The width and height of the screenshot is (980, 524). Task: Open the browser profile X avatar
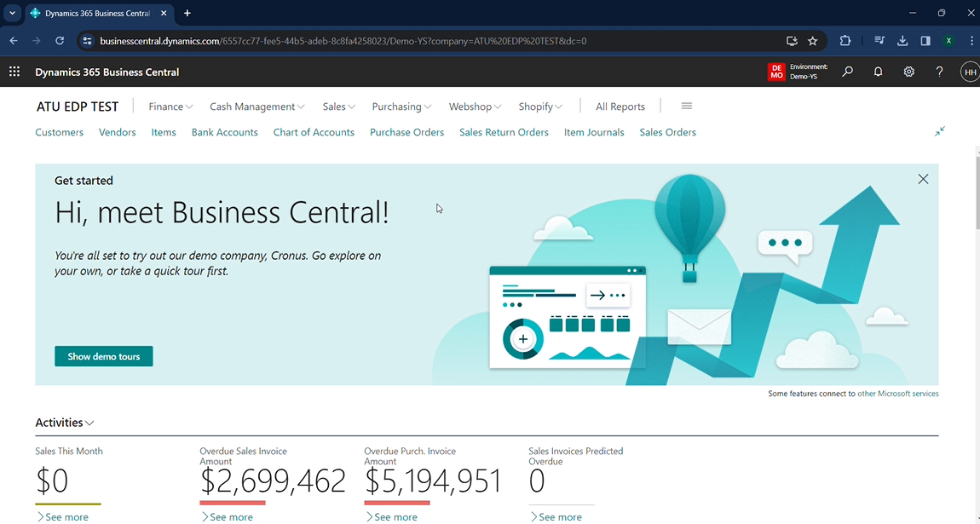click(x=948, y=41)
